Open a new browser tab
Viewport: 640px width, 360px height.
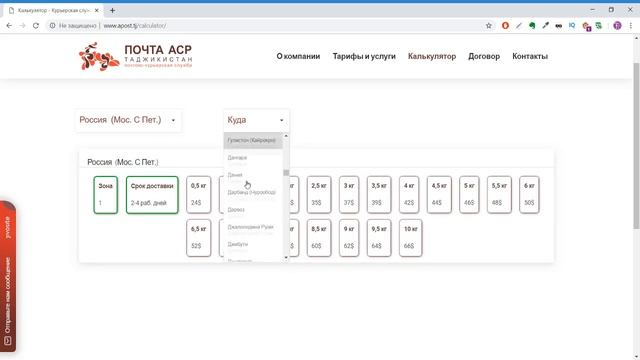tap(112, 10)
